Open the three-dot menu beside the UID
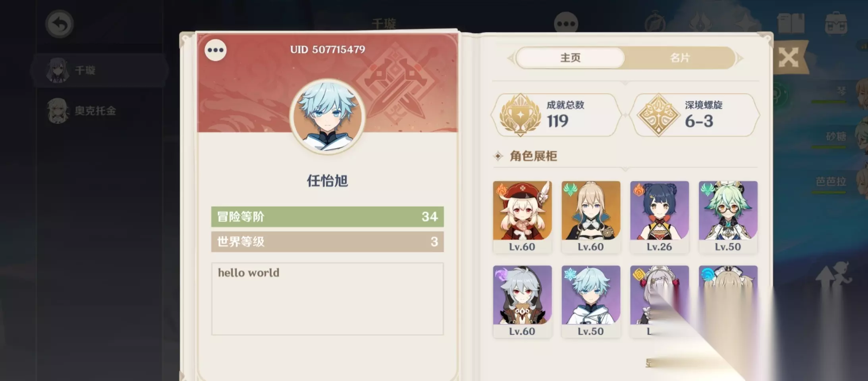The width and height of the screenshot is (868, 381). pos(216,50)
